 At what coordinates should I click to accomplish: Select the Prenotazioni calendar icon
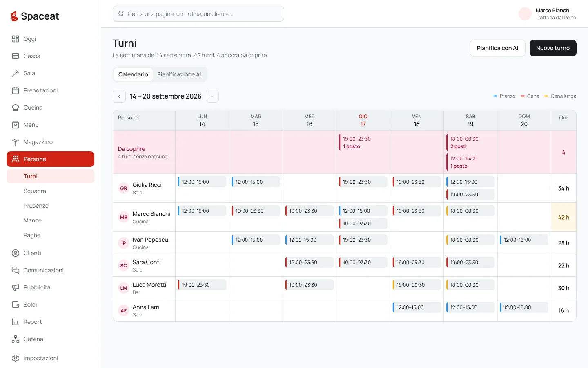(16, 90)
